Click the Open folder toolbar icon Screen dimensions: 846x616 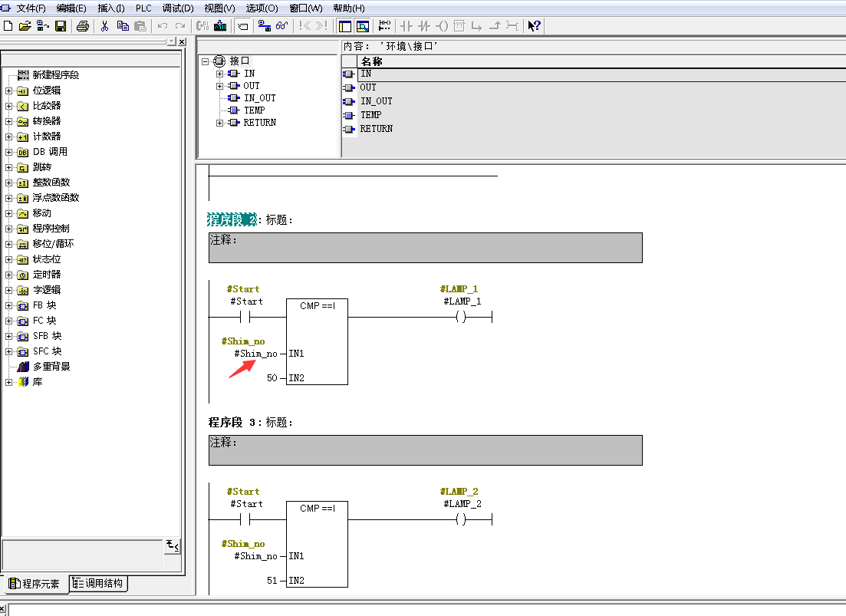pyautogui.click(x=25, y=26)
